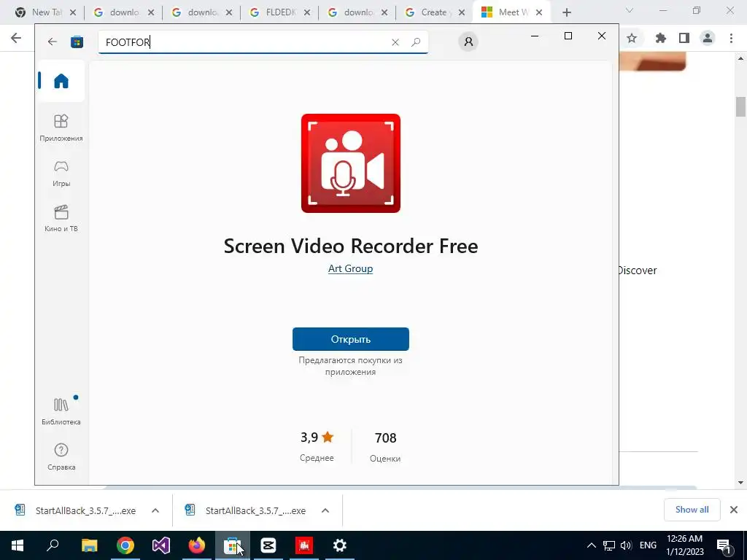
Task: Open the Справка help page
Action: 61,456
